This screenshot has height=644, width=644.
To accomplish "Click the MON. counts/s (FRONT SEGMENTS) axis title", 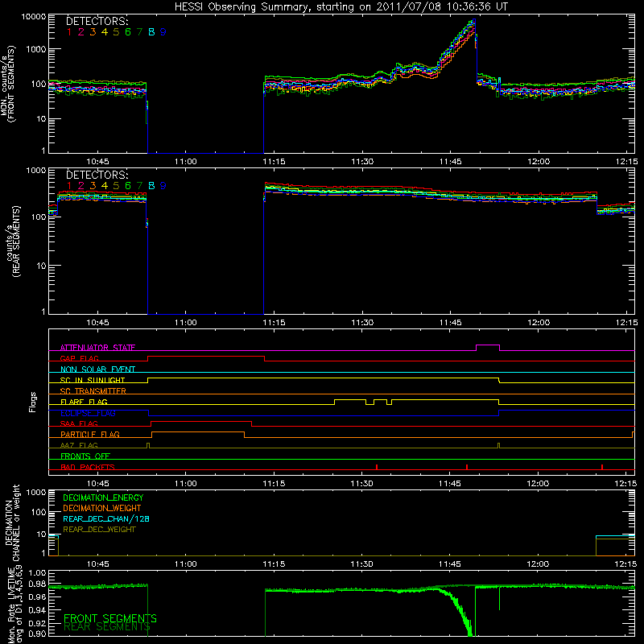I will tap(8, 84).
